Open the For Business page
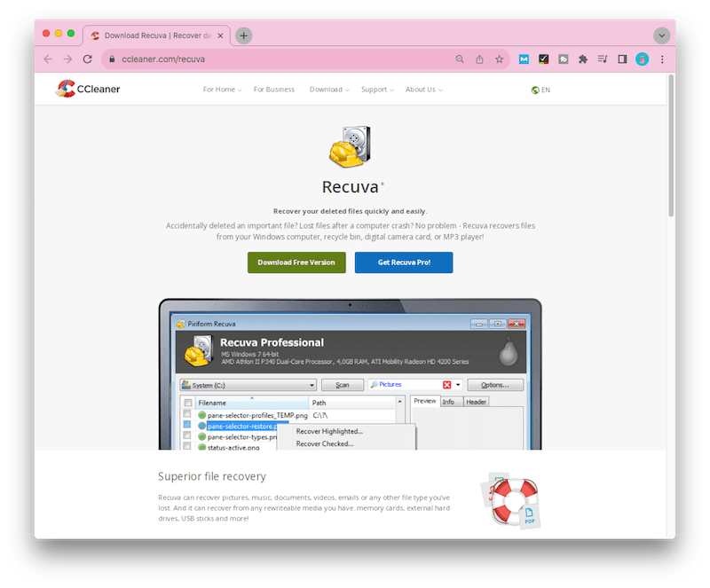The width and height of the screenshot is (710, 588). pyautogui.click(x=274, y=90)
